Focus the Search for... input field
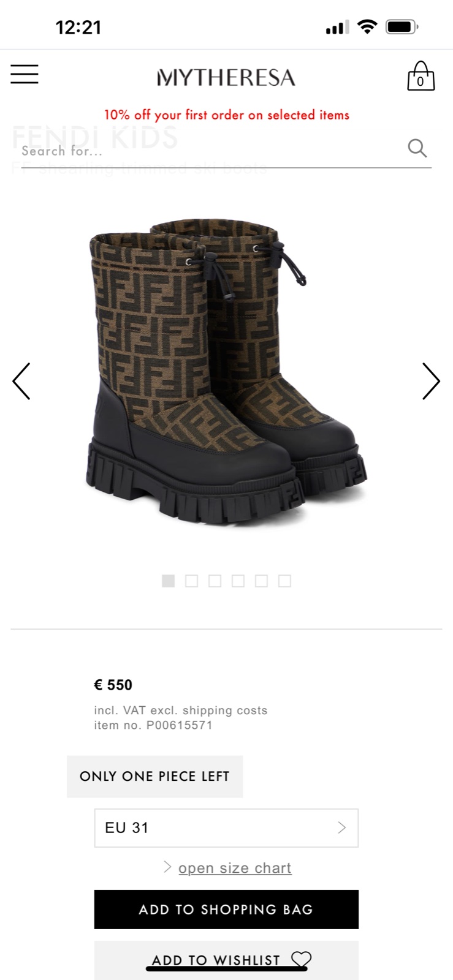This screenshot has height=980, width=453. click(211, 151)
